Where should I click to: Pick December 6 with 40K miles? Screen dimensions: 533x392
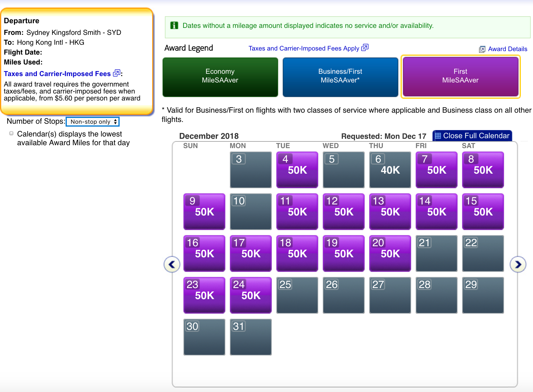click(390, 170)
